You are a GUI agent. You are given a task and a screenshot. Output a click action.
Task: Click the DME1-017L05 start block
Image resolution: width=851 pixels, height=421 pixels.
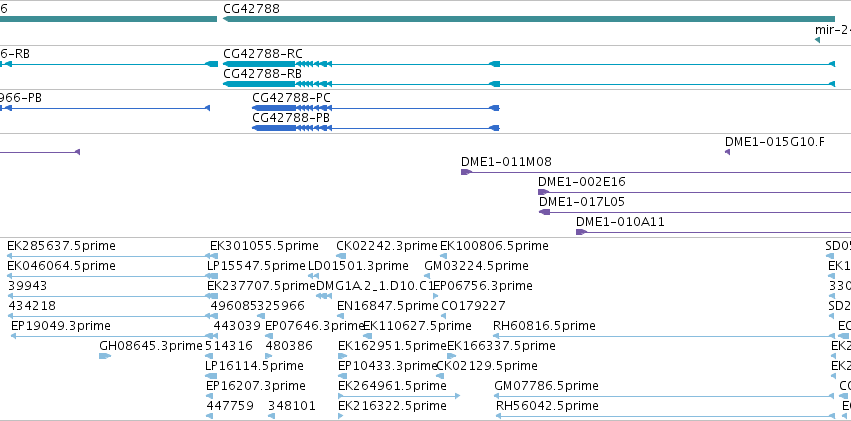[545, 212]
